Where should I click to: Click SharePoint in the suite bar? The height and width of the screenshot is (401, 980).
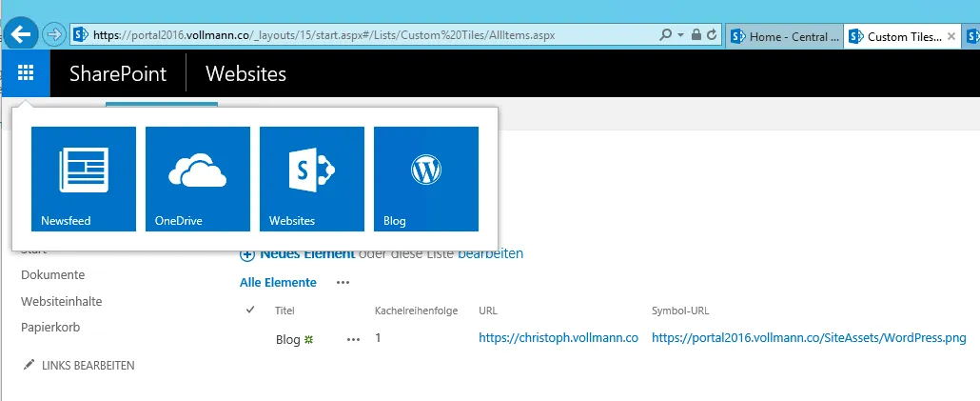pos(117,74)
